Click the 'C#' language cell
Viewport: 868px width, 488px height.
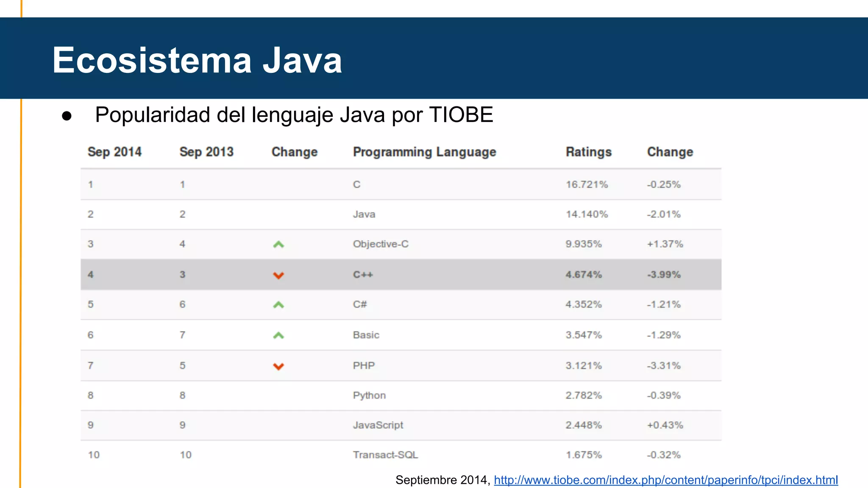(360, 304)
